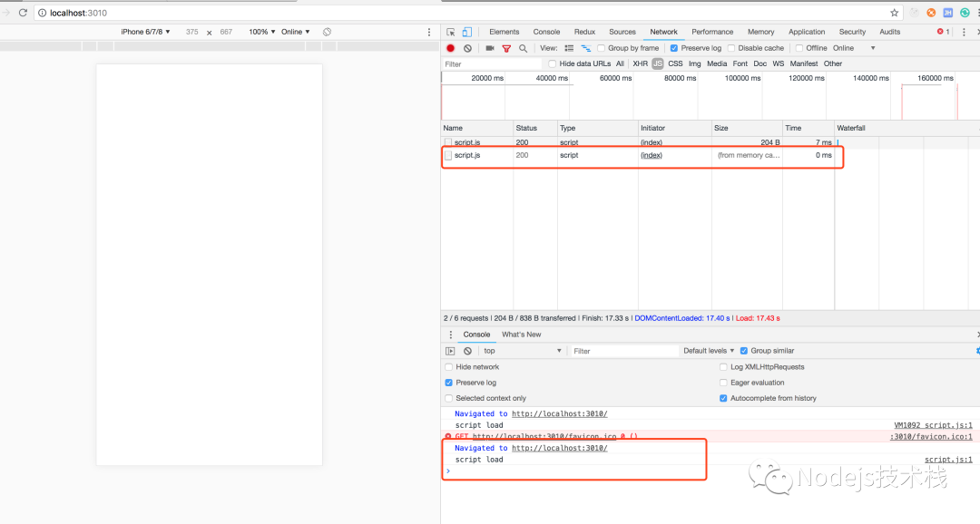This screenshot has height=524, width=980.
Task: Open Default levels dropdown
Action: 709,351
